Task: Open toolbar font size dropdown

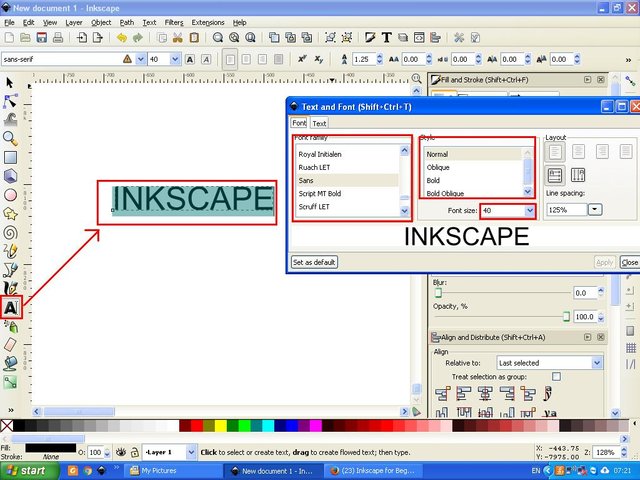Action: (x=175, y=59)
